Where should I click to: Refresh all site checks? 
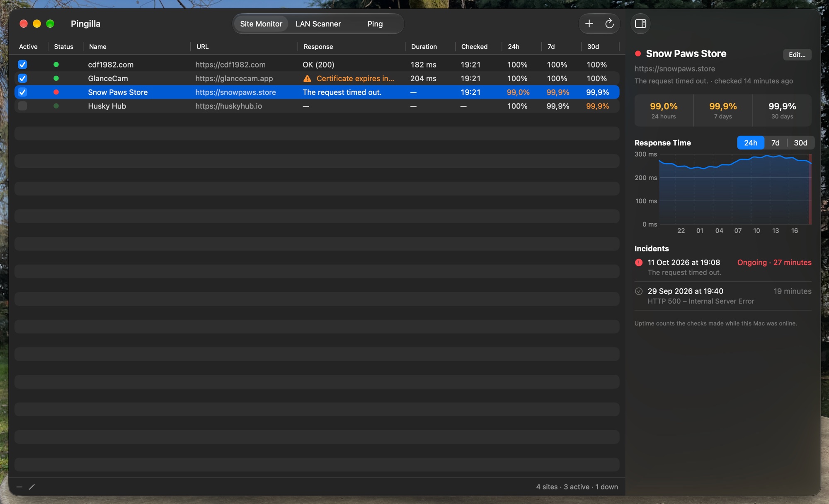coord(609,24)
